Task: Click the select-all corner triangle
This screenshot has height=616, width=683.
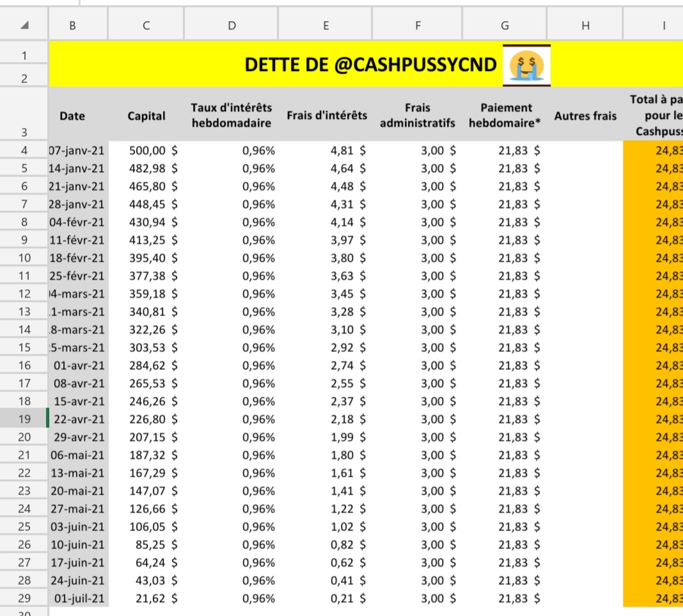Action: (x=24, y=26)
